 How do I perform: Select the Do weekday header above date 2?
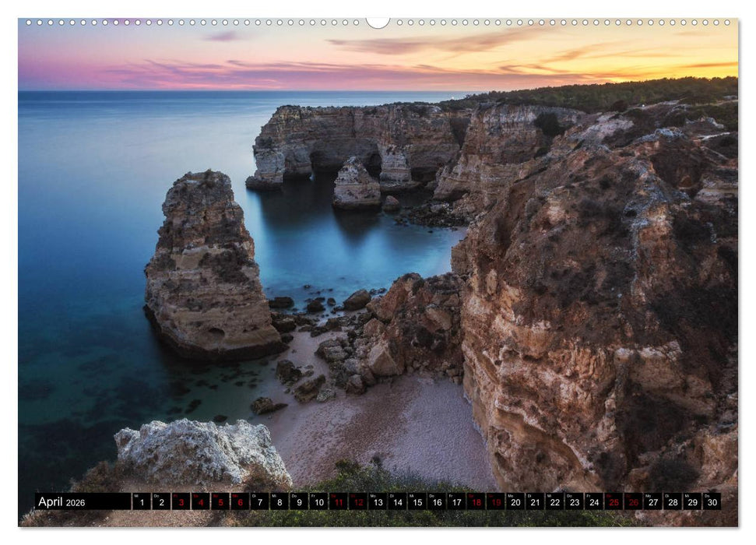click(x=157, y=497)
